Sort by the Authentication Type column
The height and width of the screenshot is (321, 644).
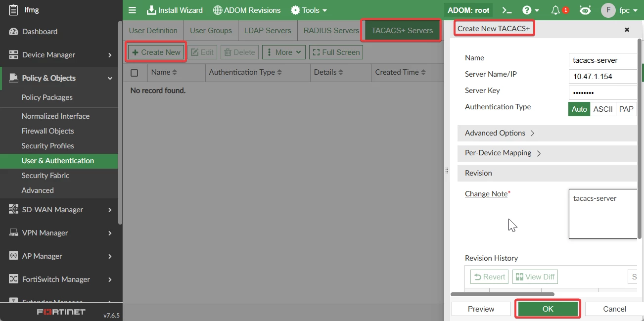point(245,72)
